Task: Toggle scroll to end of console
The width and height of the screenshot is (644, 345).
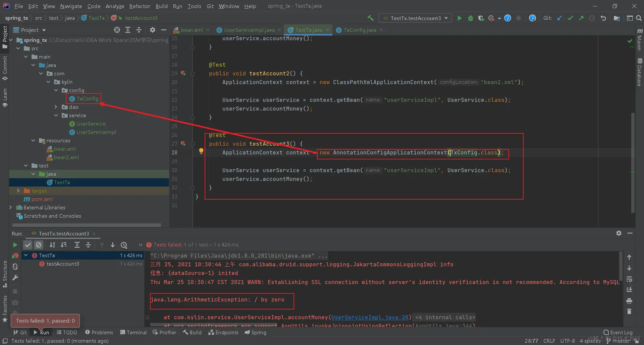Action: (x=629, y=290)
